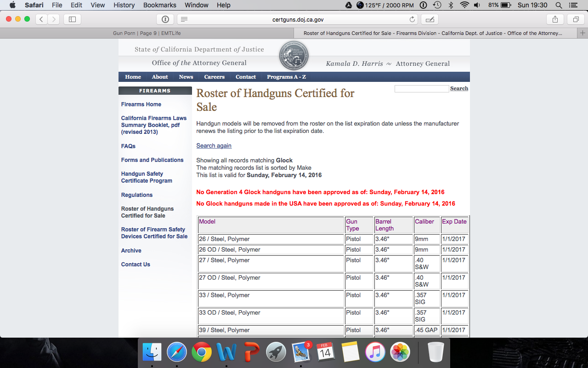Click the Department of Justice seal logo
588x368 pixels.
click(294, 56)
